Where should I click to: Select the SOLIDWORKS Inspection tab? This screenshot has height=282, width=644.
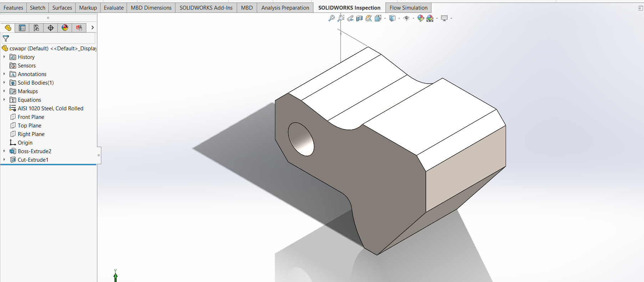(x=349, y=8)
